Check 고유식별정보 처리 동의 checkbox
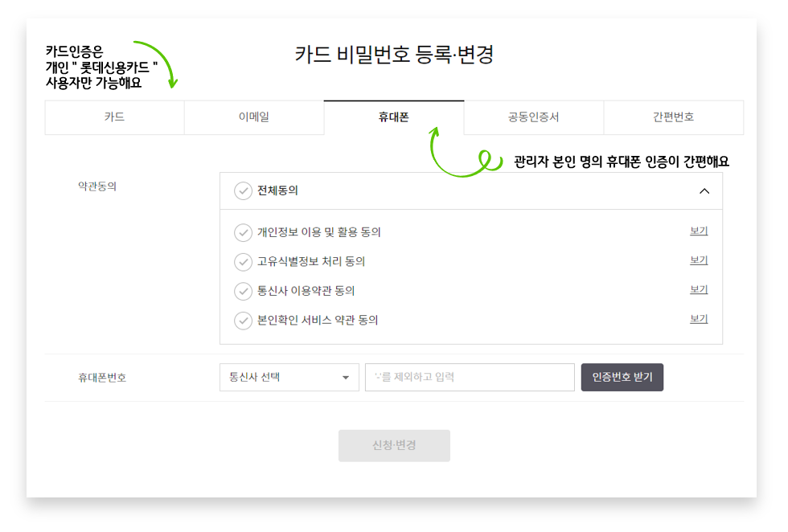788x532 pixels. [x=243, y=262]
